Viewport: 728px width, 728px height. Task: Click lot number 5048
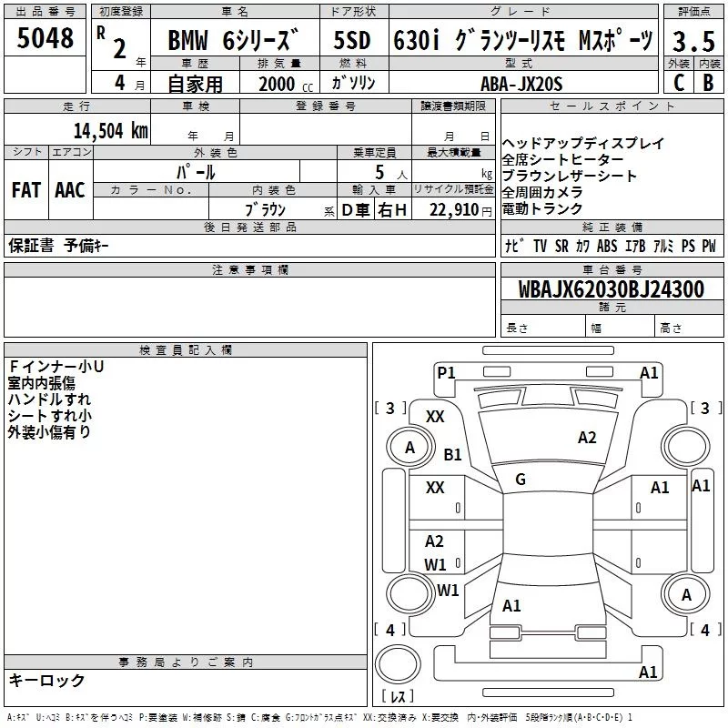(45, 39)
